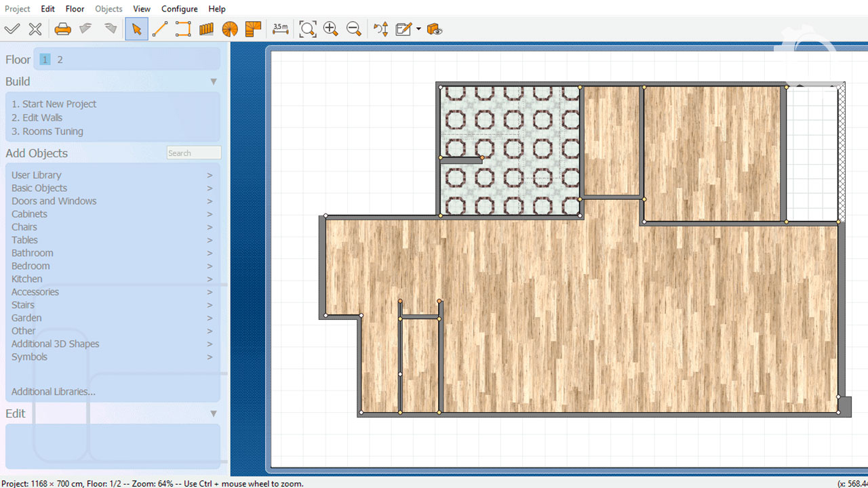Click the L-shaped stairs icon

[253, 29]
